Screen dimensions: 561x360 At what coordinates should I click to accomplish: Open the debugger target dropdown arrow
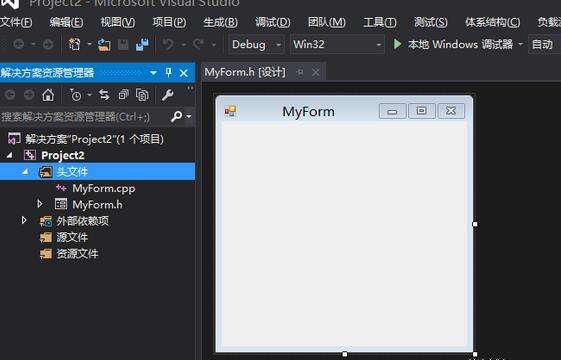coord(521,44)
